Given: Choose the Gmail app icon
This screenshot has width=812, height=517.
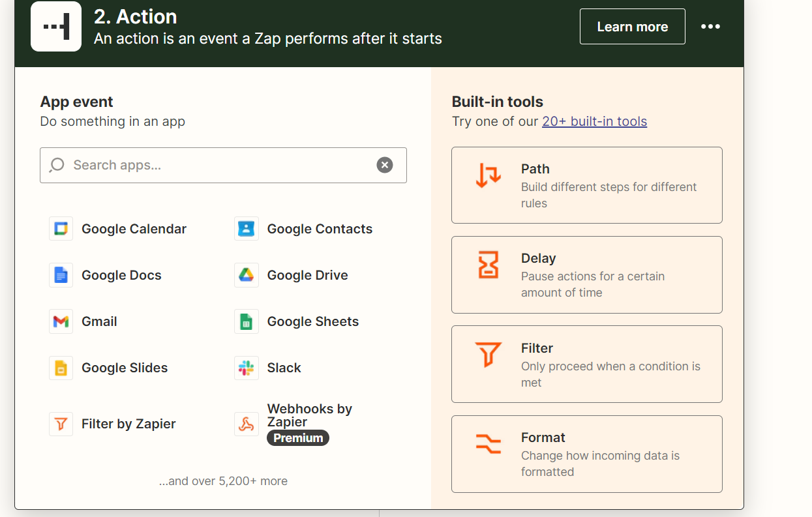Looking at the screenshot, I should [x=61, y=321].
